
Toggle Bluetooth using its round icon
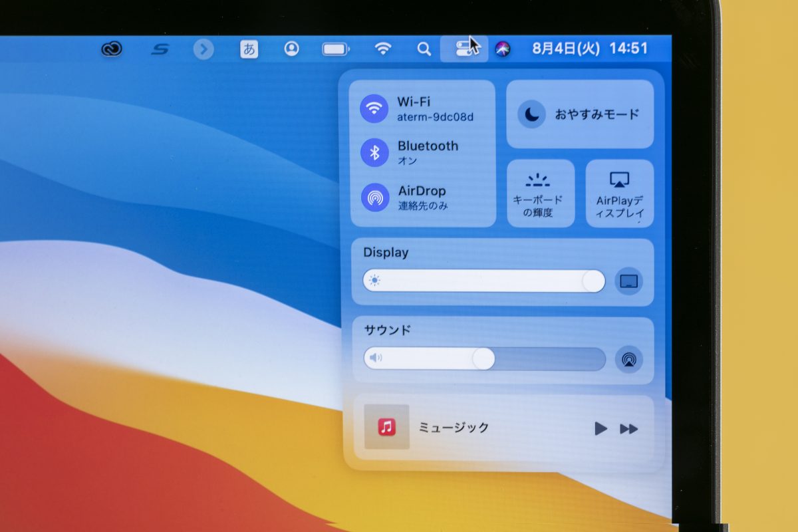click(374, 153)
